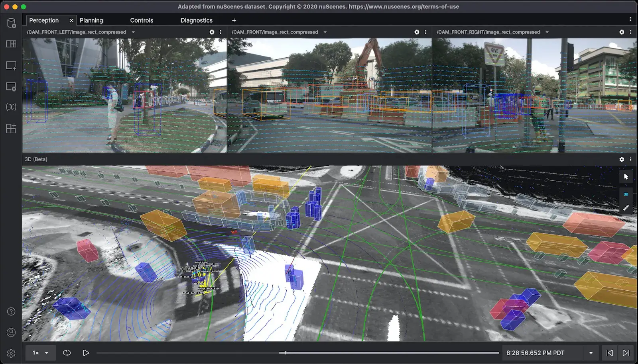The height and width of the screenshot is (364, 638).
Task: Open the app settings gear in sidebar
Action: click(11, 353)
